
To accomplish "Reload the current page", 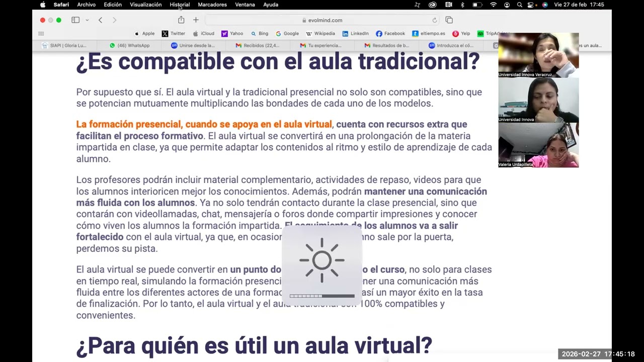I will click(x=434, y=20).
